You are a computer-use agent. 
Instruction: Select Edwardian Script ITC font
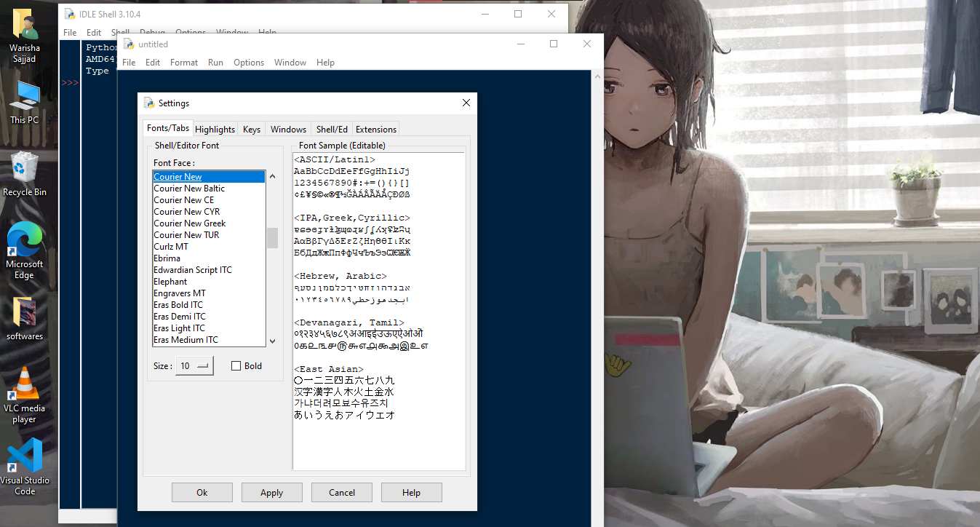tap(210, 270)
